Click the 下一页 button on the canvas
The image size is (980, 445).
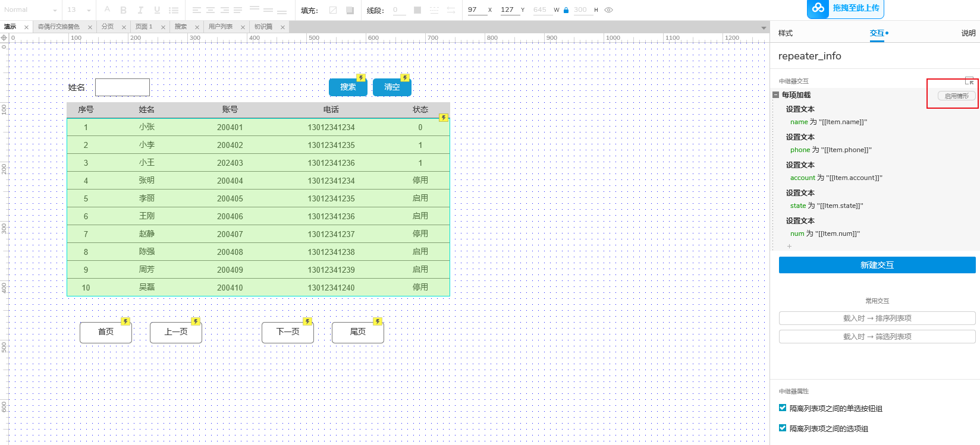(288, 332)
